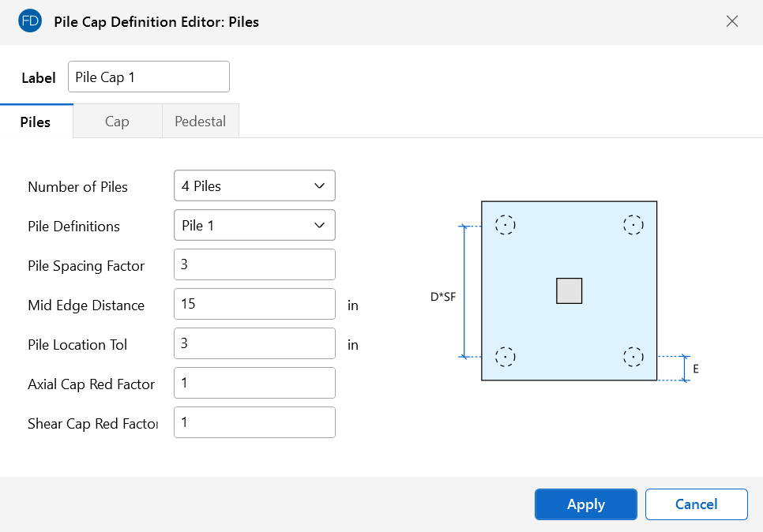Screen dimensions: 763x532
Task: Click the FD application logo icon
Action: pyautogui.click(x=29, y=21)
